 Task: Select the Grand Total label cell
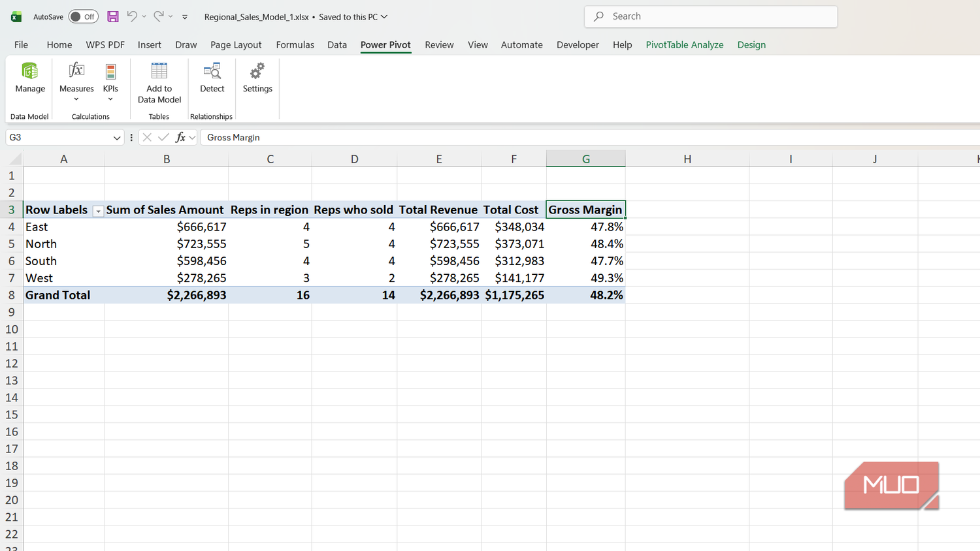(64, 295)
